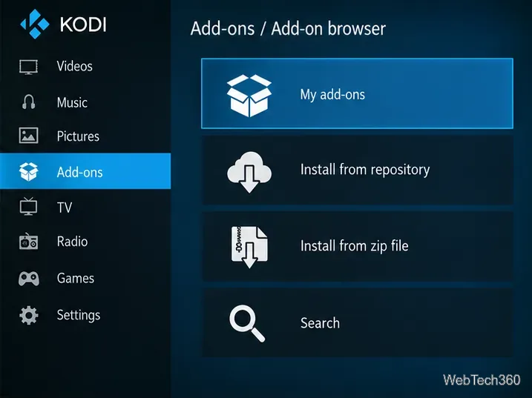
Task: Switch to the TV section
Action: 65,208
